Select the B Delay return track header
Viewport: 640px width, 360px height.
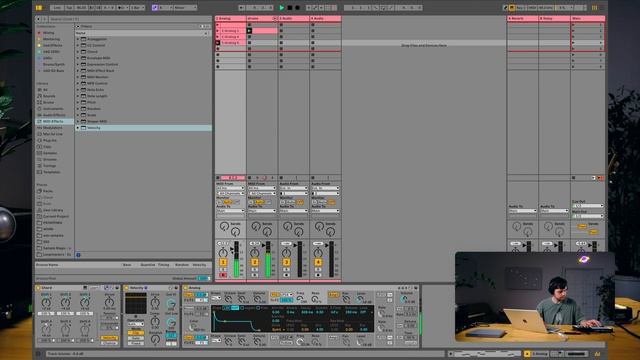pyautogui.click(x=554, y=18)
